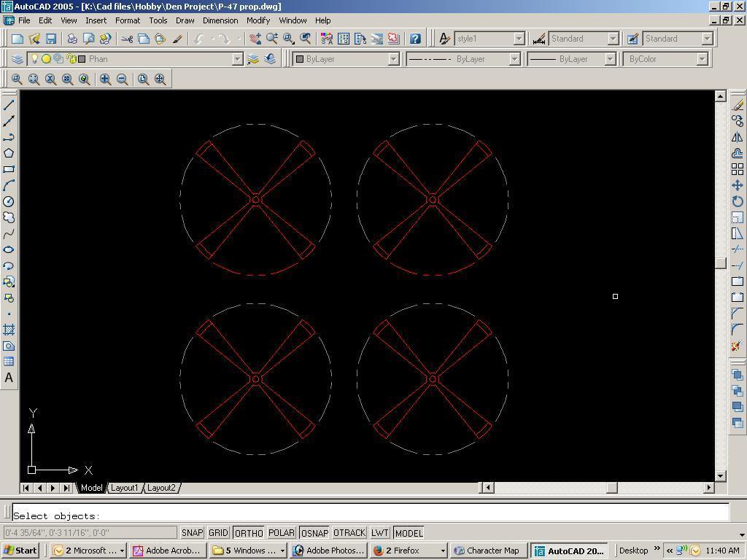Click the Windows Start button
Screen dimensions: 747x560
(x=20, y=551)
